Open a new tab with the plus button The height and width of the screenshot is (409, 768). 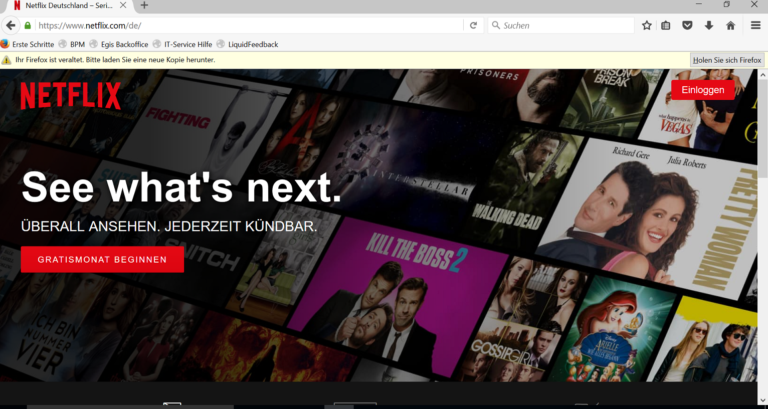pos(144,5)
